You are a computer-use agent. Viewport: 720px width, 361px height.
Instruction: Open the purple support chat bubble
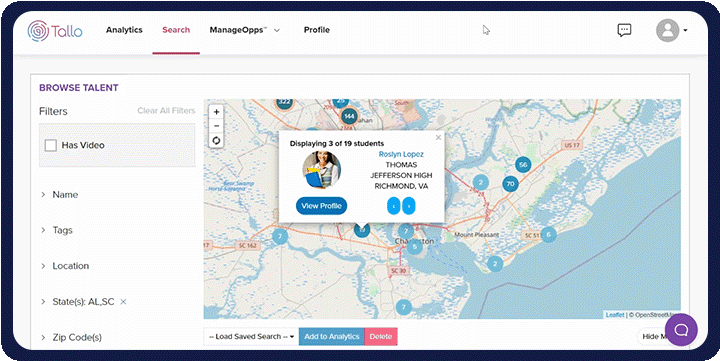pos(681,330)
